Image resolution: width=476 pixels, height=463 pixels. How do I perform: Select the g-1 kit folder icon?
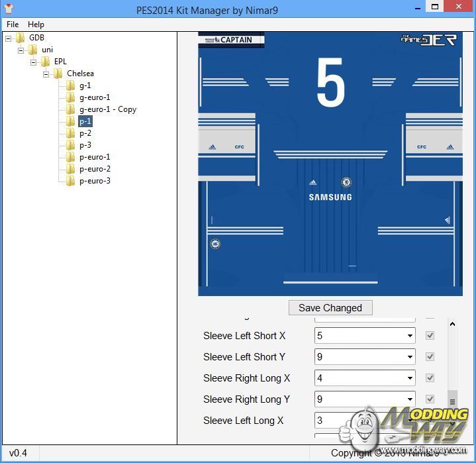tap(70, 85)
